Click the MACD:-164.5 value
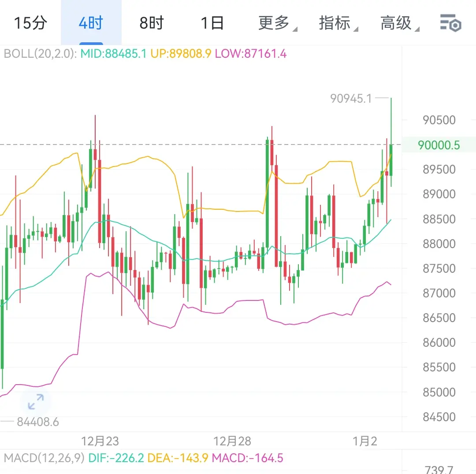 coord(247,458)
